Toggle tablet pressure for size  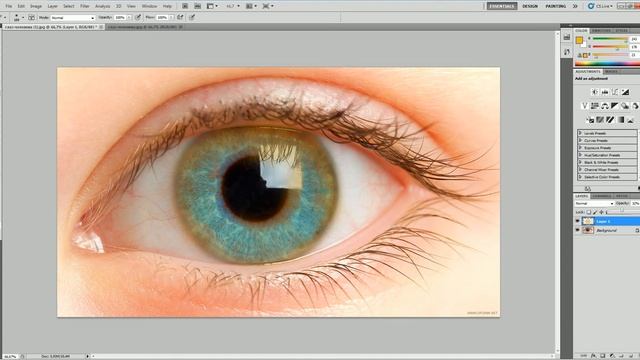click(192, 18)
